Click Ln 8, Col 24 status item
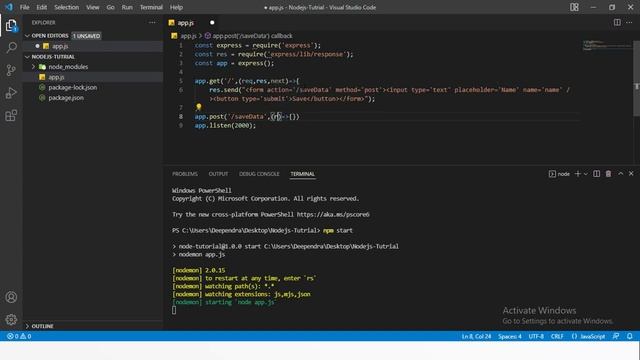Image resolution: width=640 pixels, height=360 pixels. point(476,336)
